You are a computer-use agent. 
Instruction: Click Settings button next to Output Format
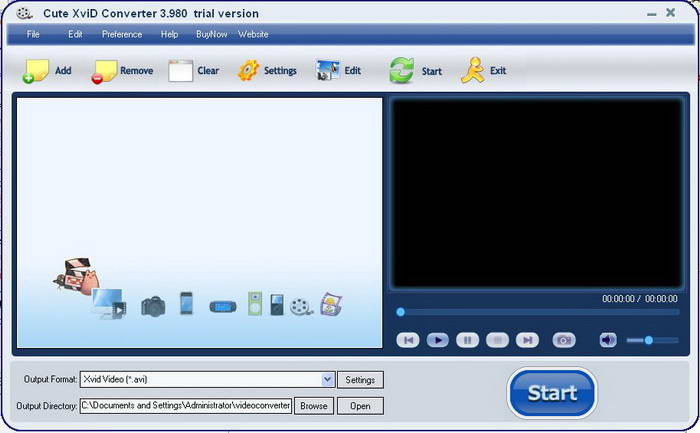coord(360,380)
